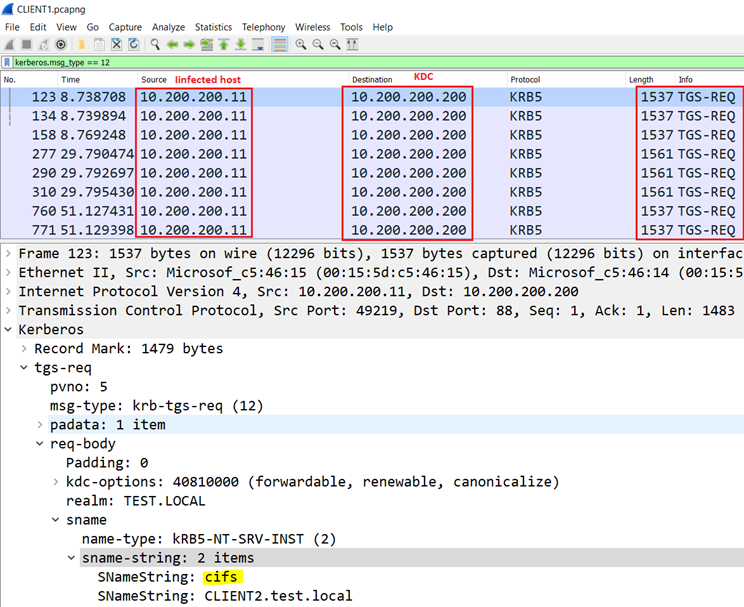Image resolution: width=744 pixels, height=607 pixels.
Task: Expand the padata: 1 item node
Action: 41,424
